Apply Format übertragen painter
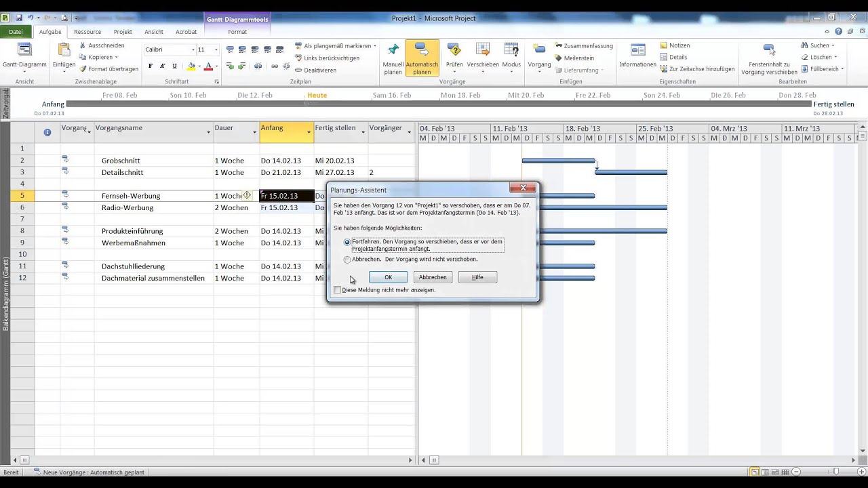 pos(108,68)
